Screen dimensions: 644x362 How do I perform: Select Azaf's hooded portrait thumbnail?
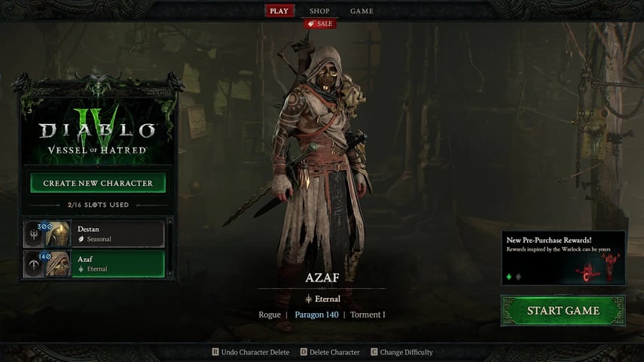57,264
